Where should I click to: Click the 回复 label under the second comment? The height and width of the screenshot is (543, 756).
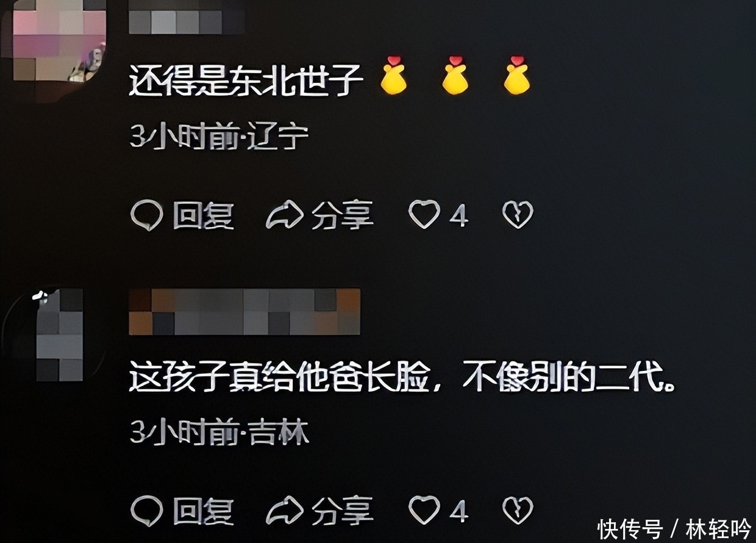click(x=203, y=511)
